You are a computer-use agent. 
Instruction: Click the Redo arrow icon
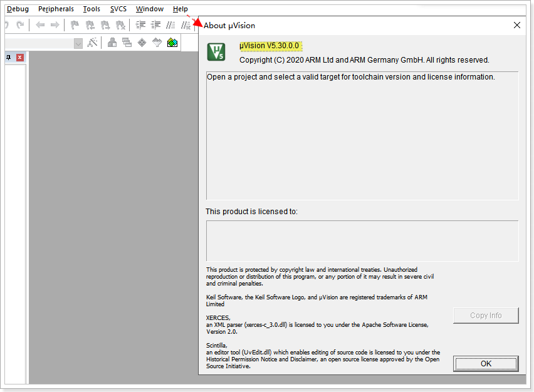21,25
